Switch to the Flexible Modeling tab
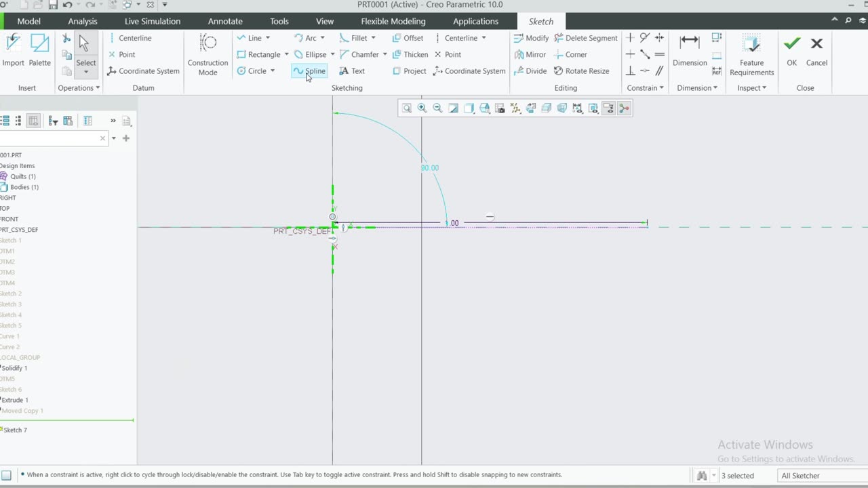Viewport: 868px width, 488px height. click(393, 21)
